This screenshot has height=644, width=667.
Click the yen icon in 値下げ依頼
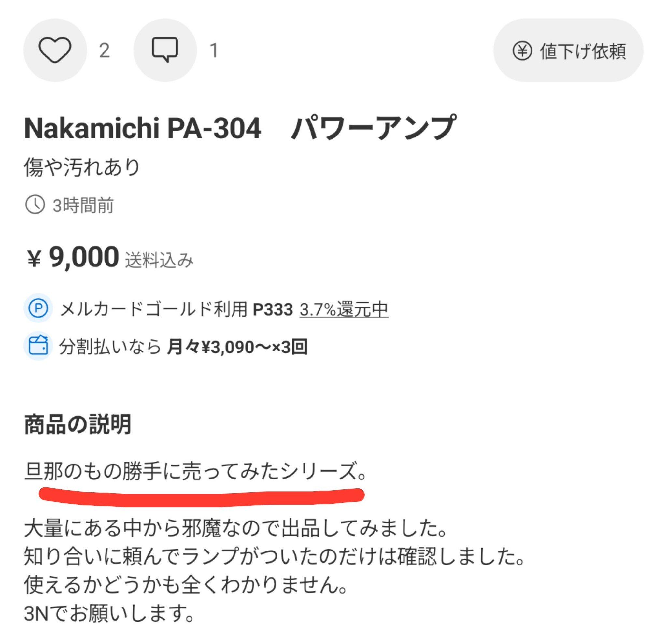522,51
